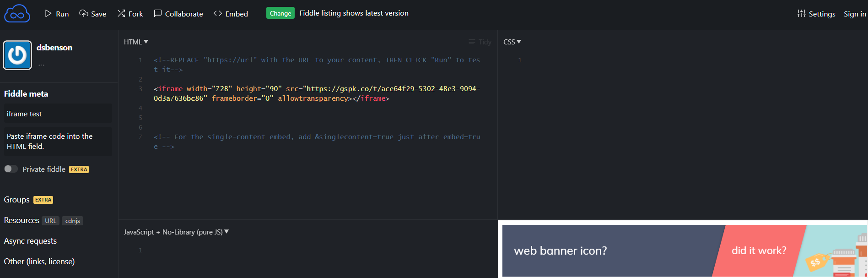Click the Sign in link
This screenshot has width=868, height=278.
[855, 14]
